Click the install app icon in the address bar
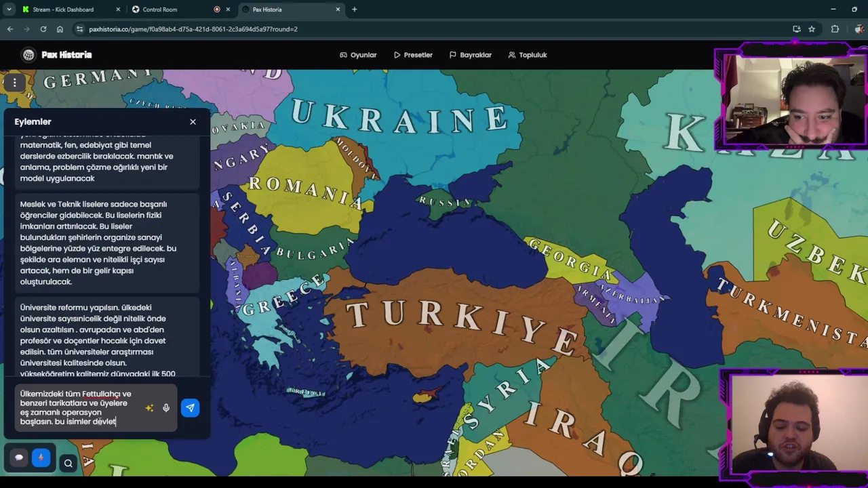868x488 pixels. click(x=796, y=29)
